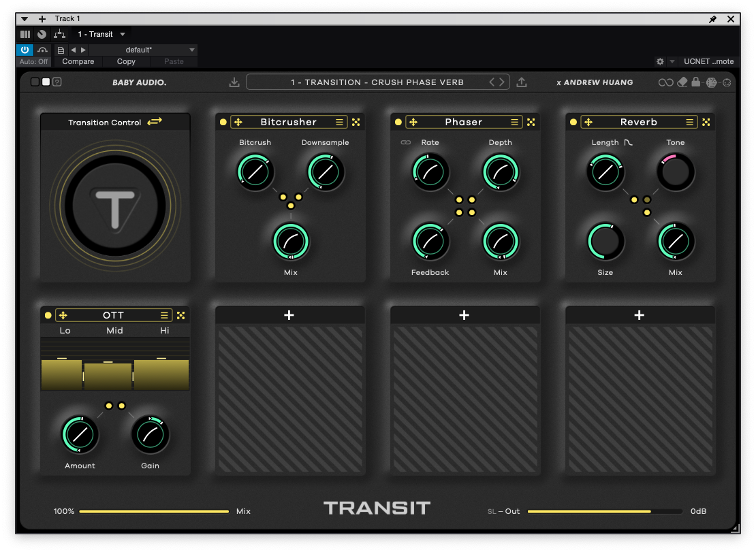Toggle the Phaser module on/off yellow dot

pos(398,123)
